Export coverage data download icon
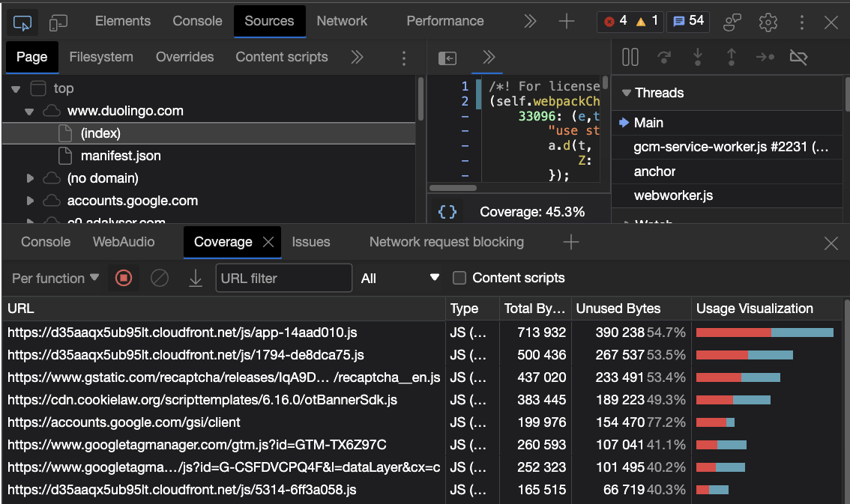This screenshot has height=504, width=850. coord(195,279)
